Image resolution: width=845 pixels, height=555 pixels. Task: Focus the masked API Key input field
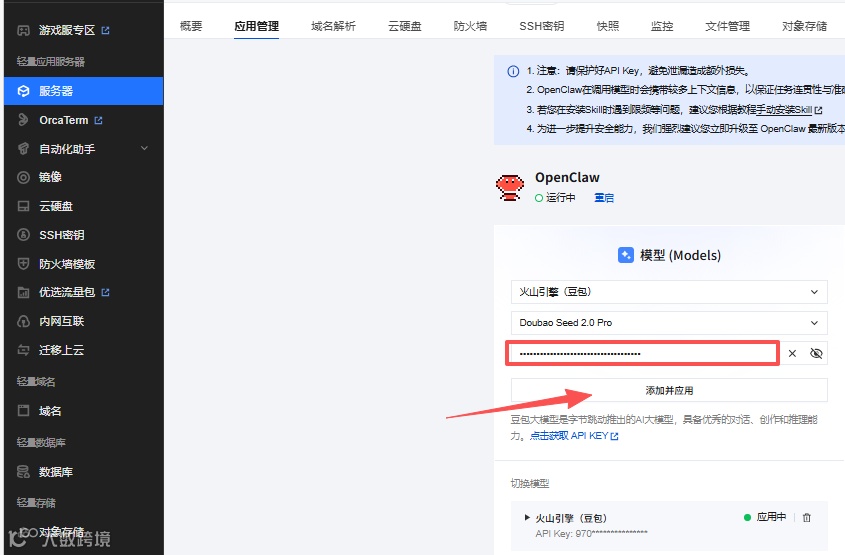642,353
